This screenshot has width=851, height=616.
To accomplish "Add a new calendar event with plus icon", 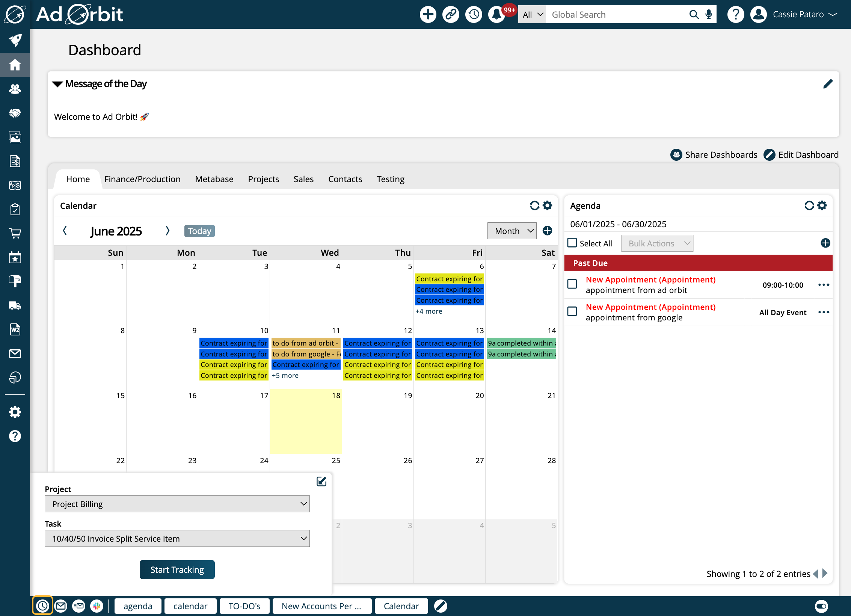I will point(547,231).
